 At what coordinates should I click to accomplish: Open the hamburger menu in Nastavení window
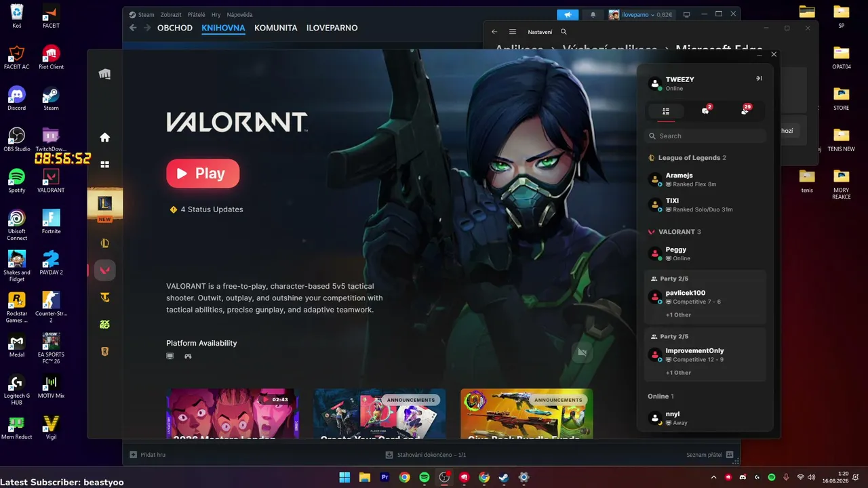513,32
